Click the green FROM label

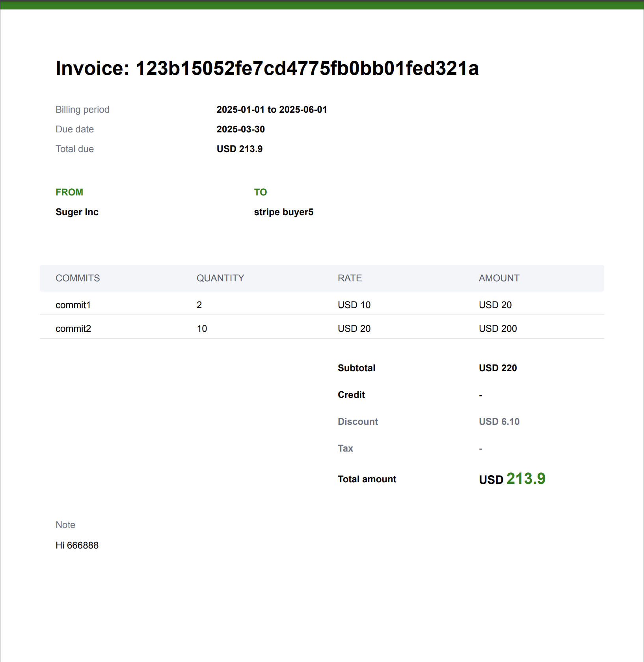[69, 192]
